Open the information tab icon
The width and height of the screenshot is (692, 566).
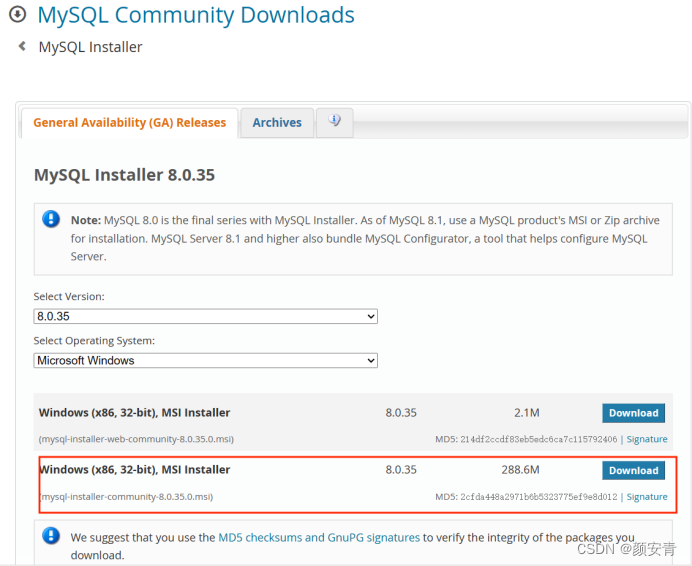(x=335, y=121)
